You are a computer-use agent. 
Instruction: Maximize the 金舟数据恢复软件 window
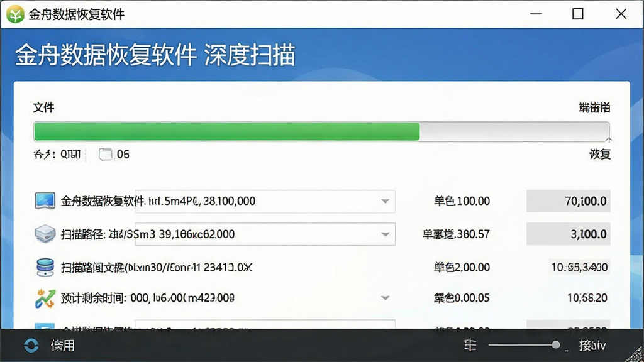coord(578,14)
